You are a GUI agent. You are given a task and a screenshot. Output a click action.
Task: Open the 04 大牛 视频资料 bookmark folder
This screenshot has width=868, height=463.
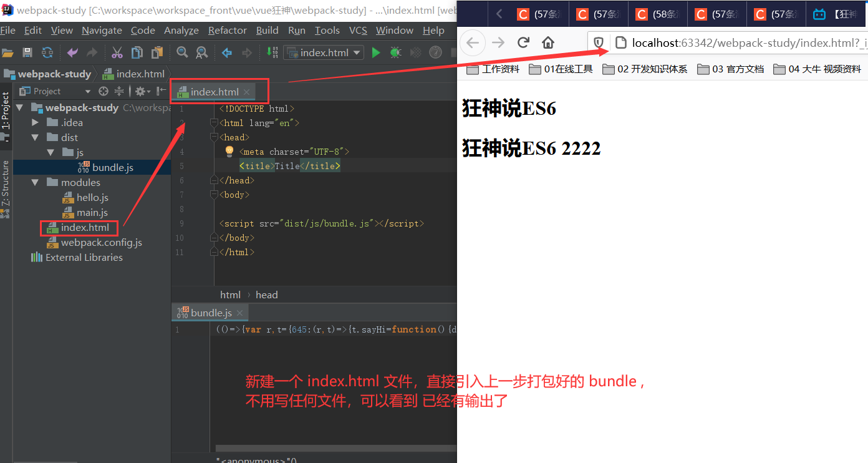click(x=817, y=69)
